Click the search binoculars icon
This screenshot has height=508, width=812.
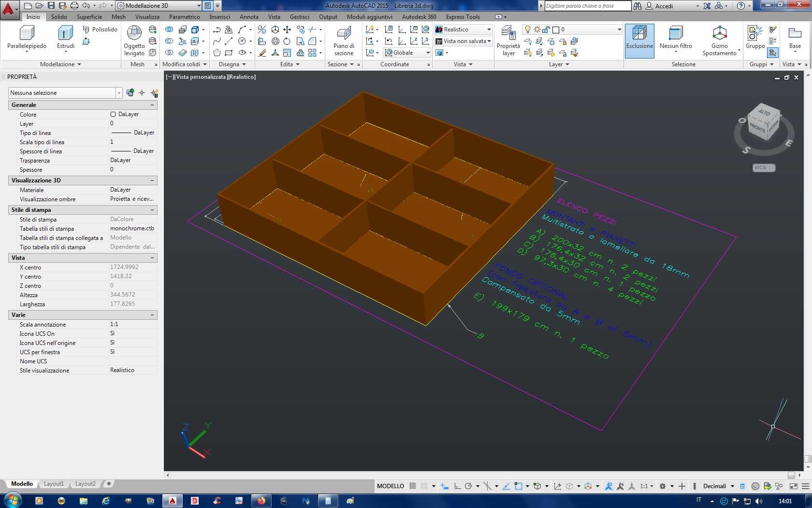[638, 6]
